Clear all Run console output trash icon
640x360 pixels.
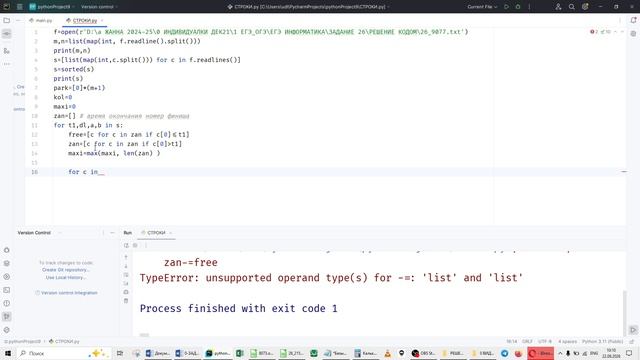tap(126, 301)
